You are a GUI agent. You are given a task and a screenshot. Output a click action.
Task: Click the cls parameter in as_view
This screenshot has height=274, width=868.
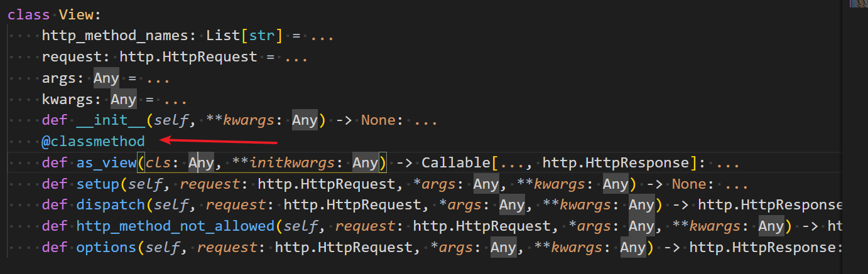pyautogui.click(x=158, y=164)
